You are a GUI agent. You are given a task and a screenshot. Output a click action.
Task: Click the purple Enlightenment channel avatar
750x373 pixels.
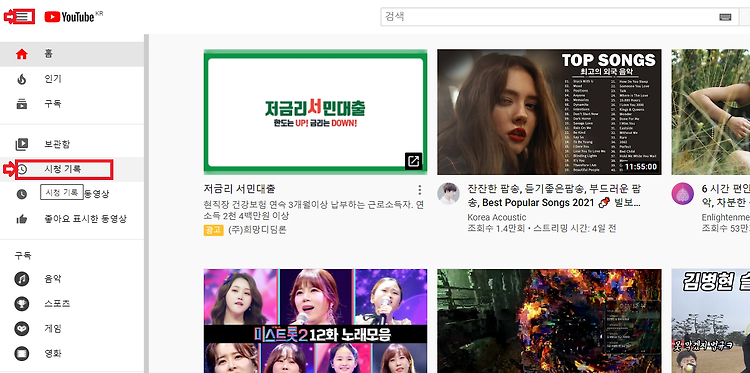(x=683, y=194)
